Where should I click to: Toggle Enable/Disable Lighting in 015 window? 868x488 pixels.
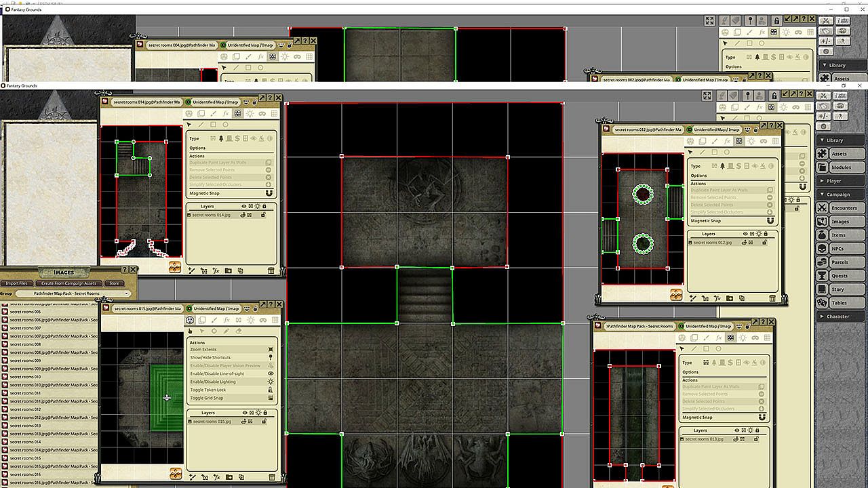271,382
